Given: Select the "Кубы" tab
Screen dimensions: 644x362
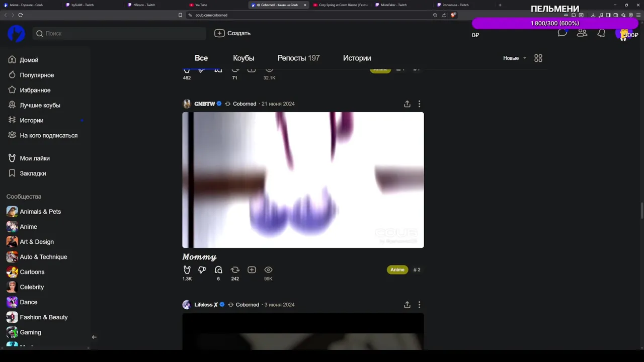Looking at the screenshot, I should pos(244,58).
